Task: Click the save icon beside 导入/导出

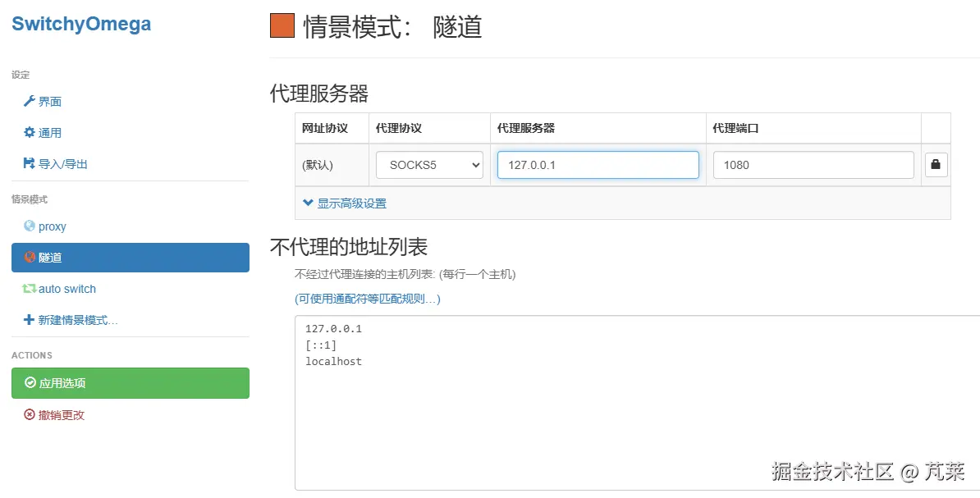Action: [29, 164]
